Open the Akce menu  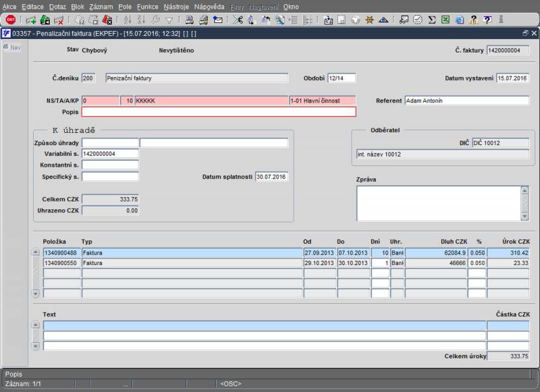(x=9, y=6)
